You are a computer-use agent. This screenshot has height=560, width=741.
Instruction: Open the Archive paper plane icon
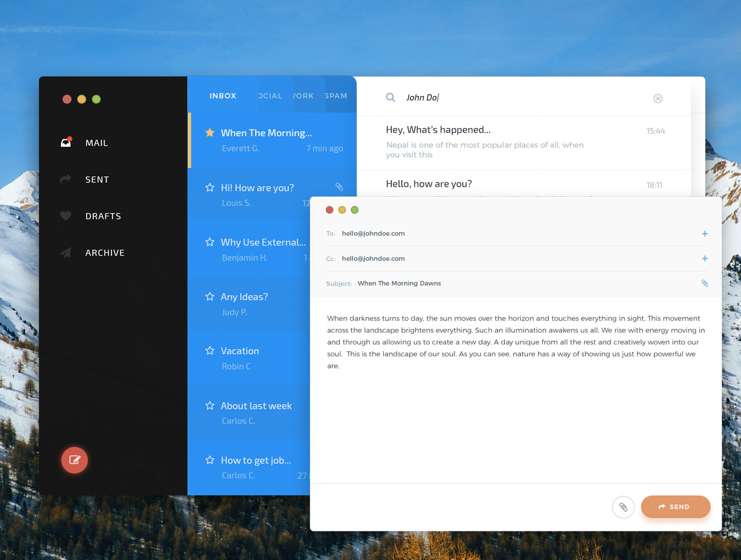point(66,253)
